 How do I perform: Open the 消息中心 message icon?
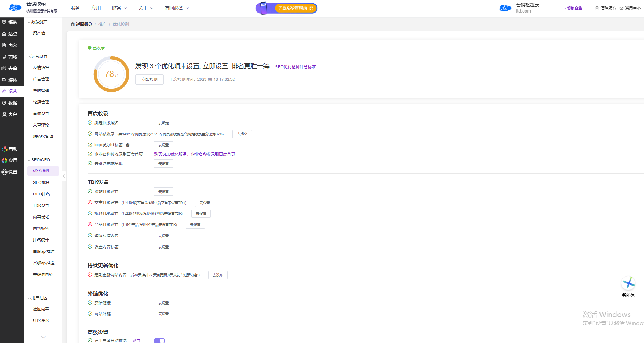coord(621,8)
